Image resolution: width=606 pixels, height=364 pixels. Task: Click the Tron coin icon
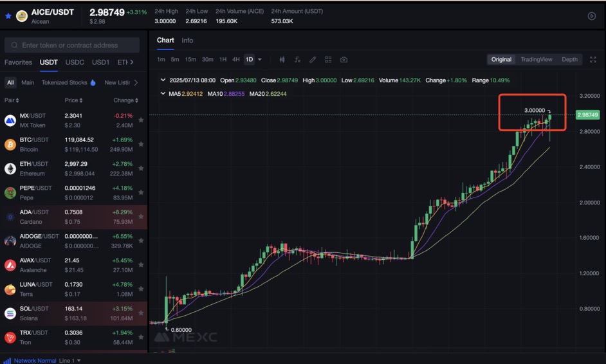[10, 338]
